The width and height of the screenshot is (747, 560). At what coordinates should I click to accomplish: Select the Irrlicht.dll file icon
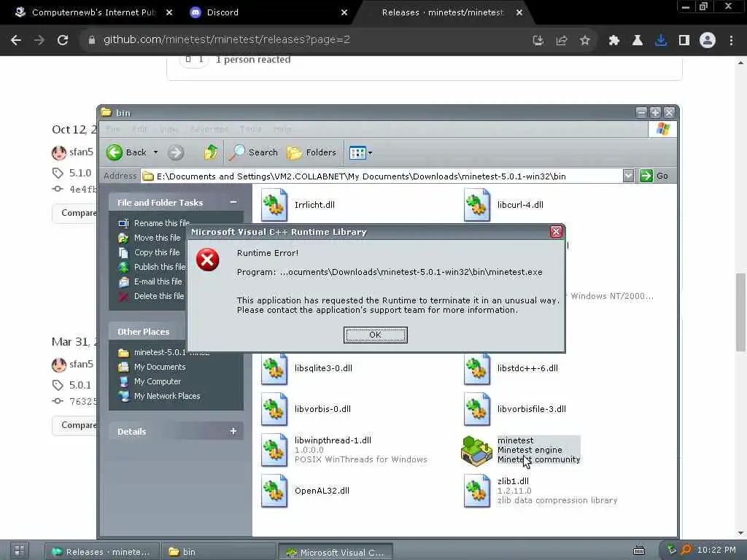click(274, 205)
